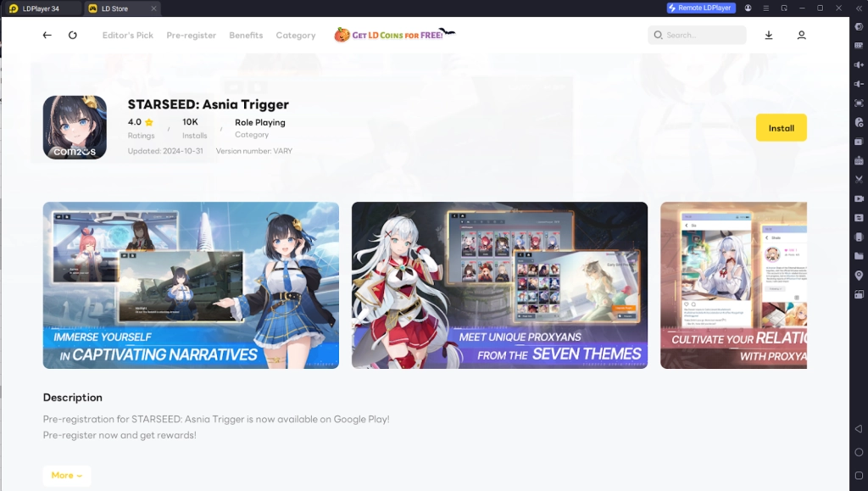Image resolution: width=868 pixels, height=491 pixels.
Task: Decrease volume using sidebar speaker minus
Action: point(859,84)
